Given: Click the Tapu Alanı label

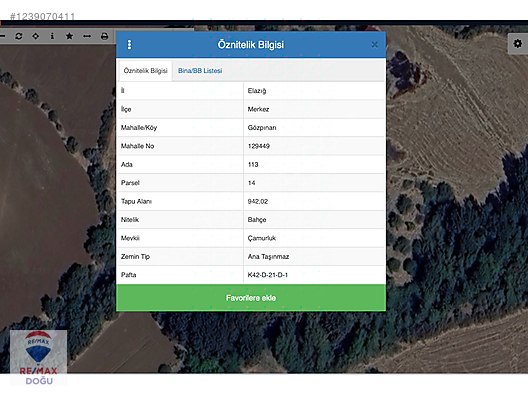Looking at the screenshot, I should [136, 201].
